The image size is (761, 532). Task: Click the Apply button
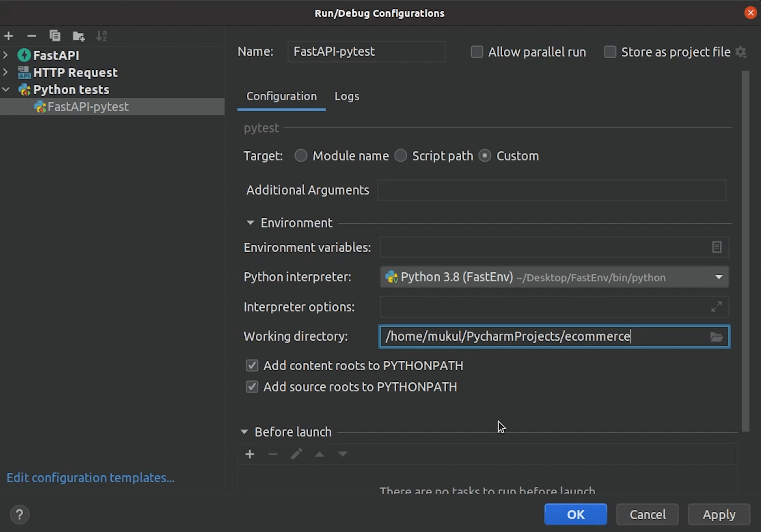pos(719,514)
